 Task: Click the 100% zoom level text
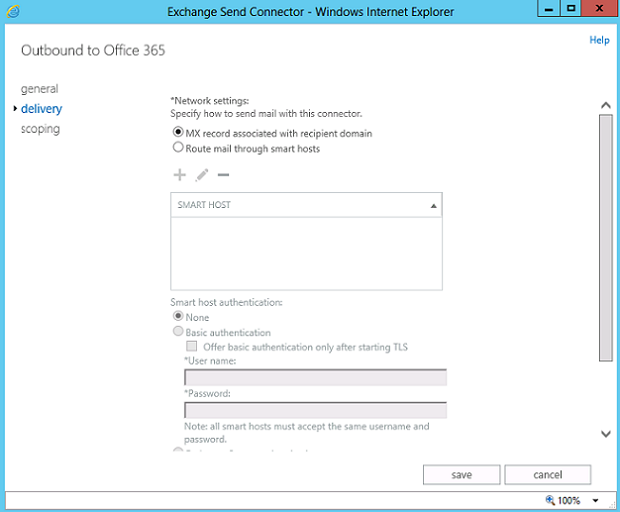click(x=569, y=501)
